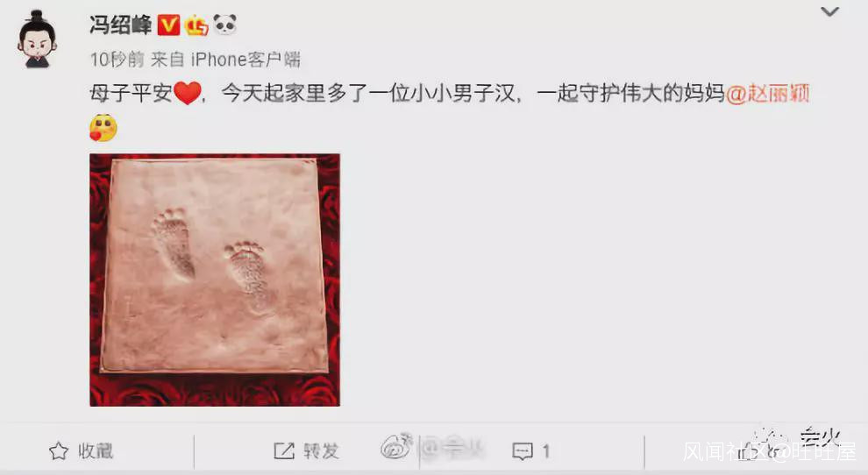Open the 冯绍峰 username link
The height and width of the screenshot is (475, 868).
tap(120, 25)
